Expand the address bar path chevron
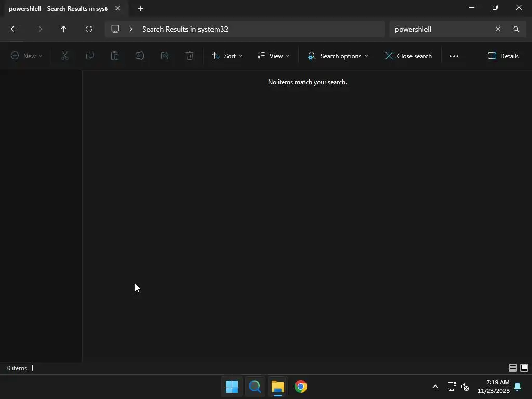The height and width of the screenshot is (399, 532). (x=131, y=29)
